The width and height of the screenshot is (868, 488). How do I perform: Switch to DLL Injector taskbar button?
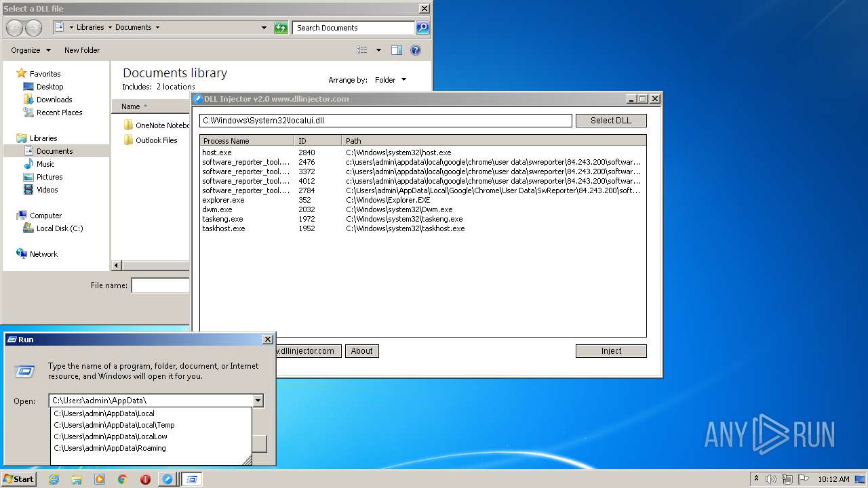167,479
